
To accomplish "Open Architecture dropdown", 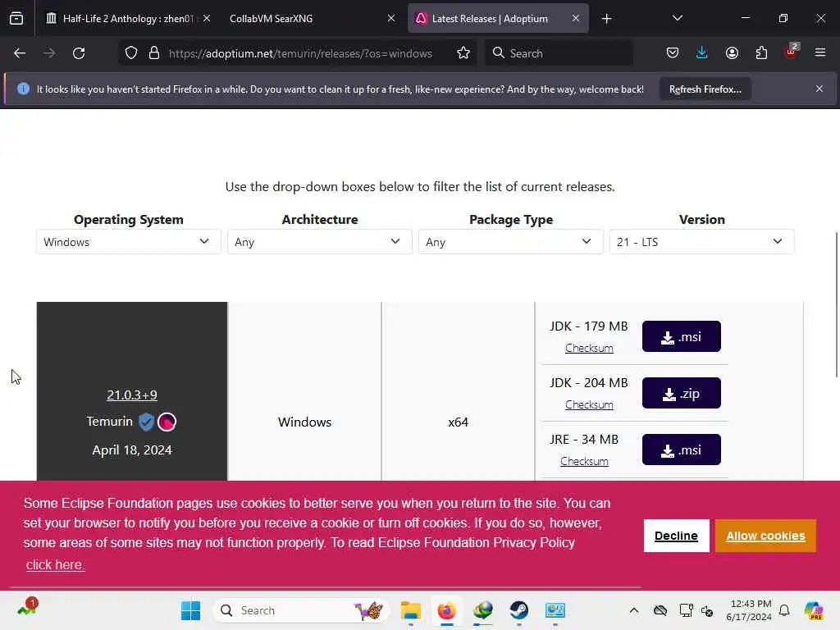I will [319, 242].
